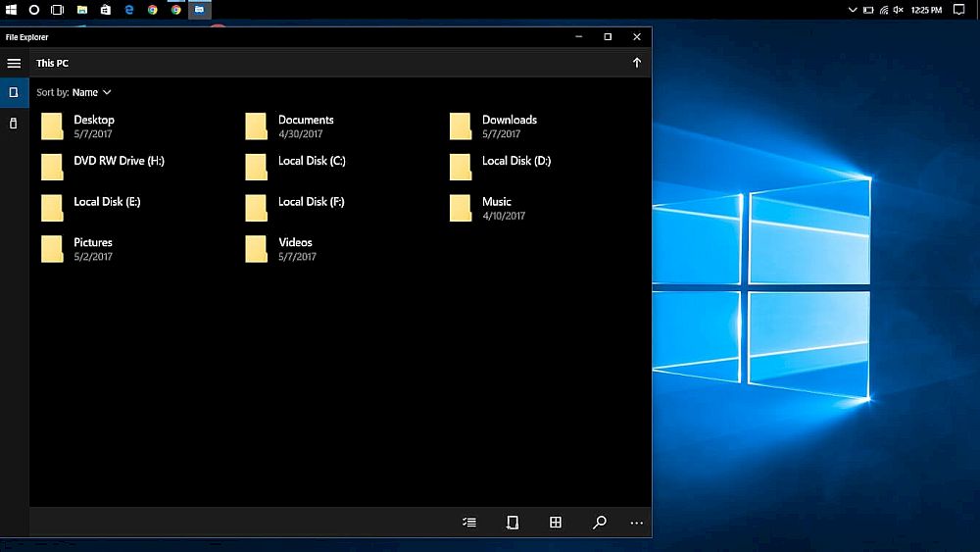980x552 pixels.
Task: Open the network Wi-Fi tray icon
Action: tap(884, 10)
